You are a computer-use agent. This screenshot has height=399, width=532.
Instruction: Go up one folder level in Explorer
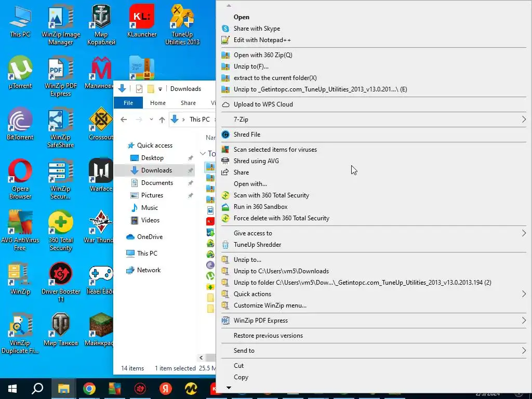(x=162, y=119)
